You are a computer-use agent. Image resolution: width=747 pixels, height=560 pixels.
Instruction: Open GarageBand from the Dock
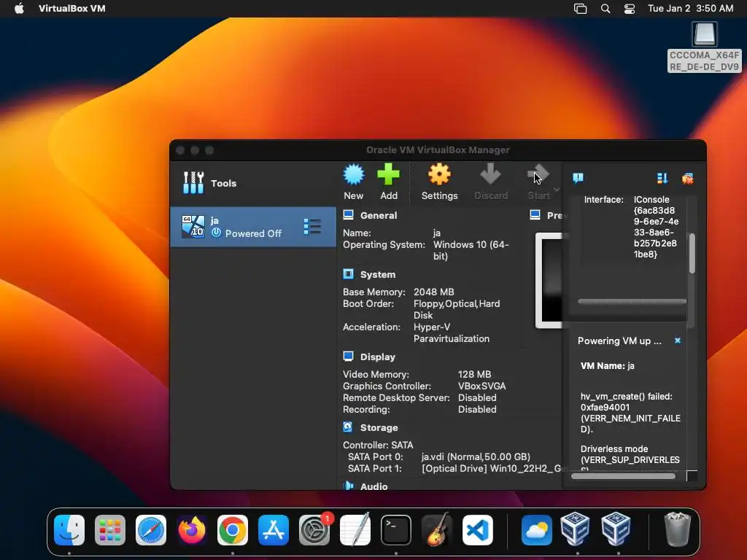[437, 530]
